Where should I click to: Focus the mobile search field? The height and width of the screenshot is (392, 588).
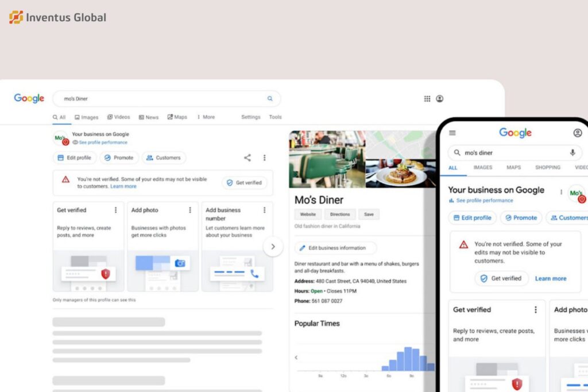[x=515, y=153]
